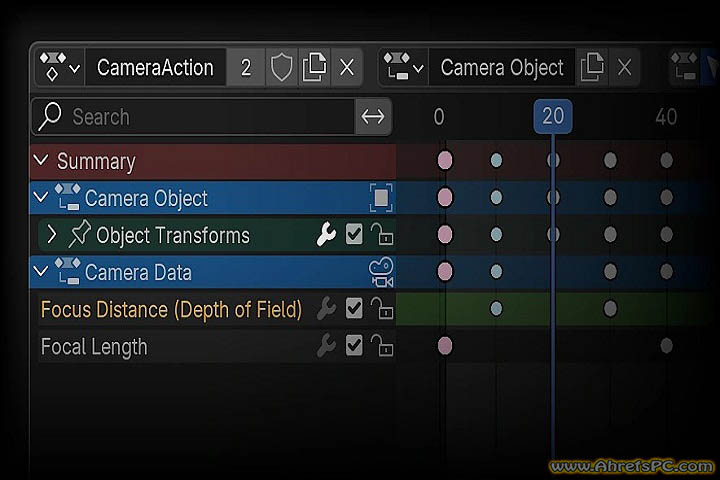Collapse the Camera Data channel group
The height and width of the screenshot is (480, 720).
(x=41, y=271)
